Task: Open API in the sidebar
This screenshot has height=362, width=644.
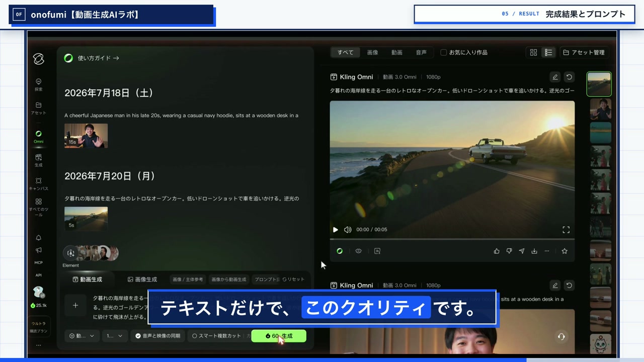Action: (39, 275)
